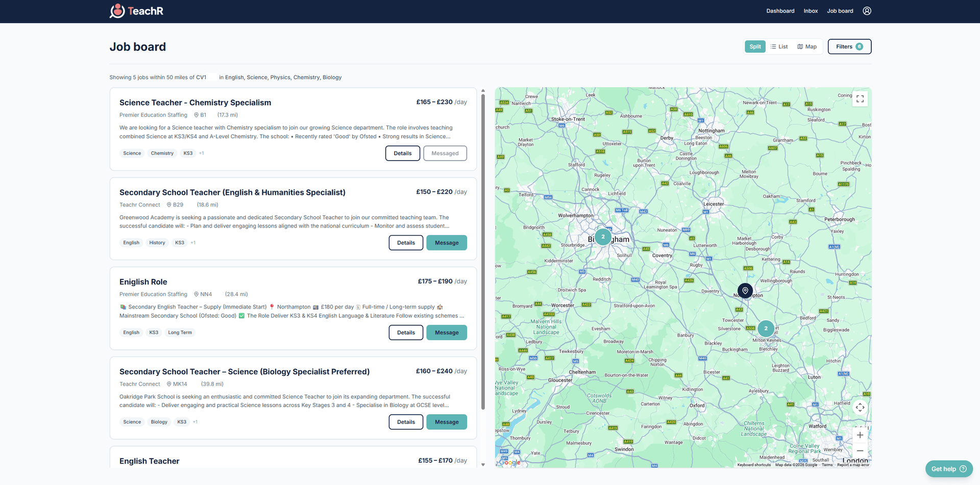980x485 pixels.
Task: Open the Filters panel
Action: click(x=849, y=46)
